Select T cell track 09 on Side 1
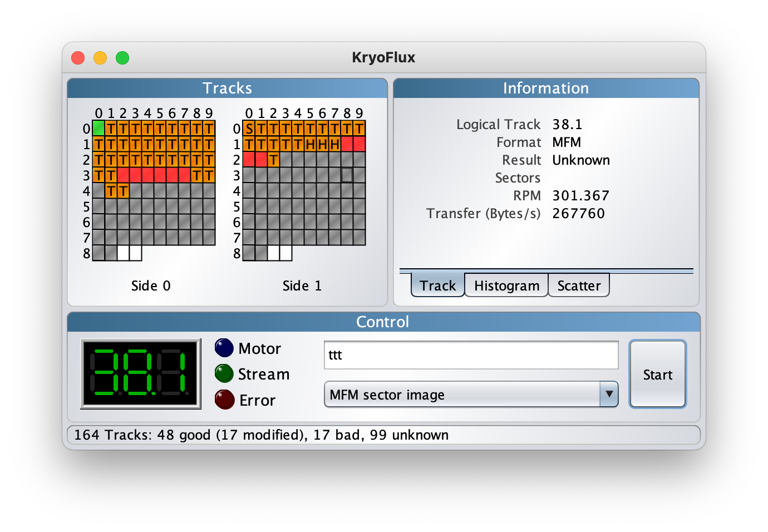This screenshot has width=768, height=532. pyautogui.click(x=359, y=129)
